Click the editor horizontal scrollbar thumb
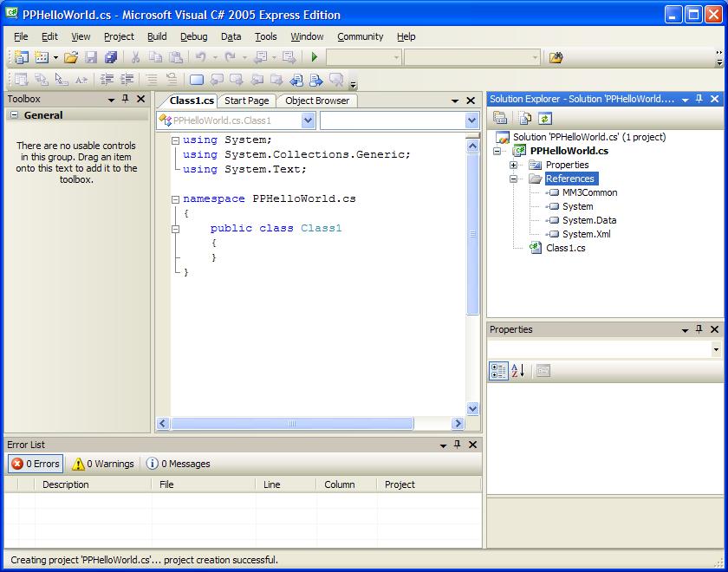 (292, 424)
